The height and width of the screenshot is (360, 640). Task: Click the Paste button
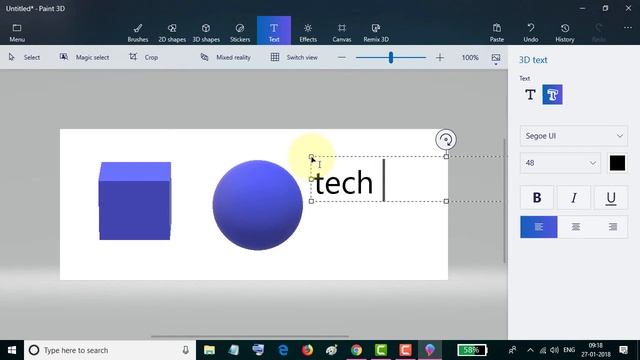click(497, 33)
